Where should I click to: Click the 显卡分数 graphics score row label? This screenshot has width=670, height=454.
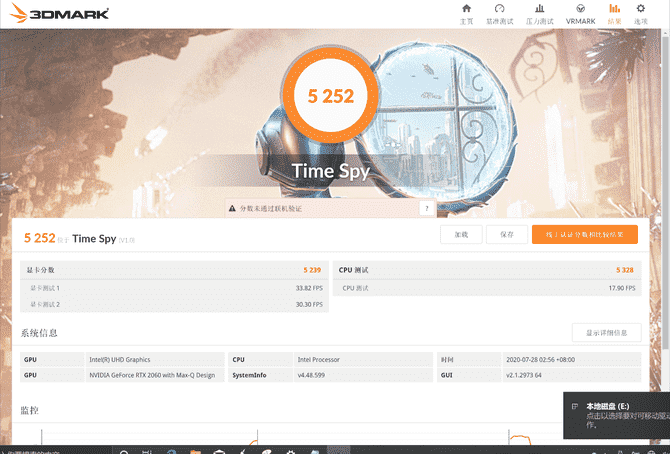point(40,270)
